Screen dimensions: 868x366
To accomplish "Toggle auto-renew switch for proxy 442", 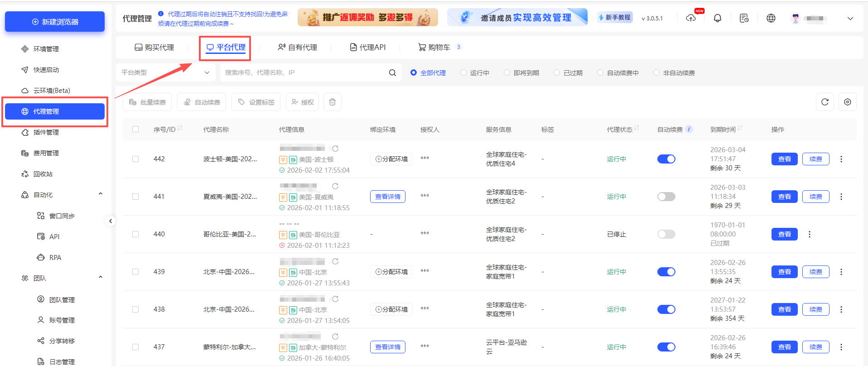I will coord(666,159).
